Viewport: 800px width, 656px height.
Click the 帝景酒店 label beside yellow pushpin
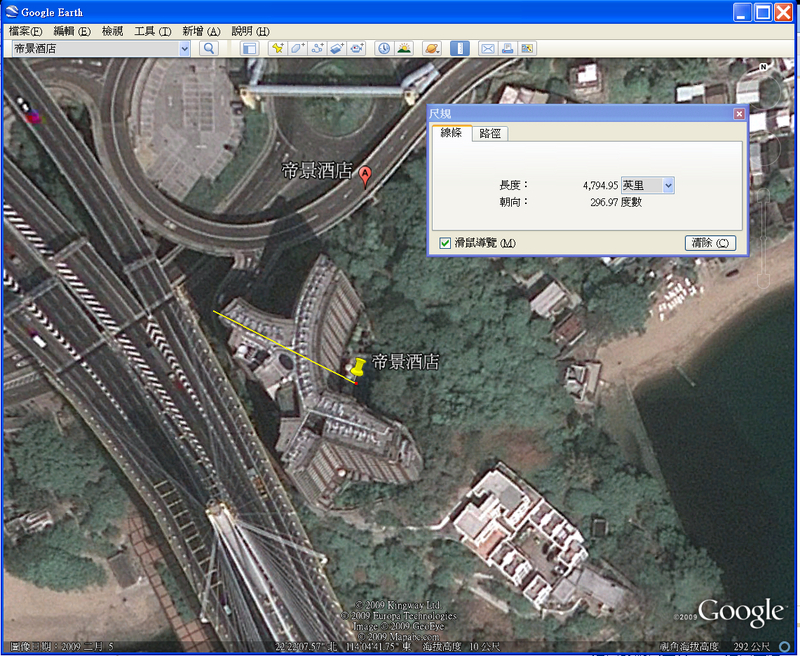point(406,362)
